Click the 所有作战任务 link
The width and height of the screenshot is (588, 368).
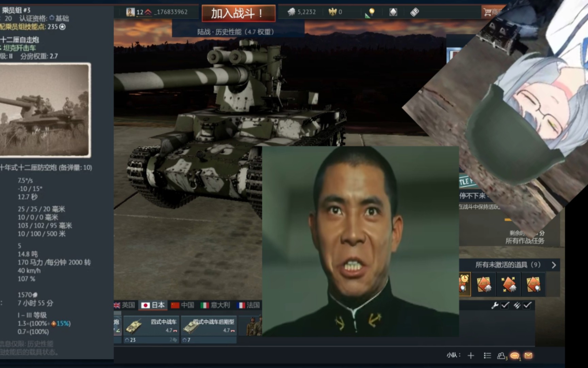tap(525, 241)
